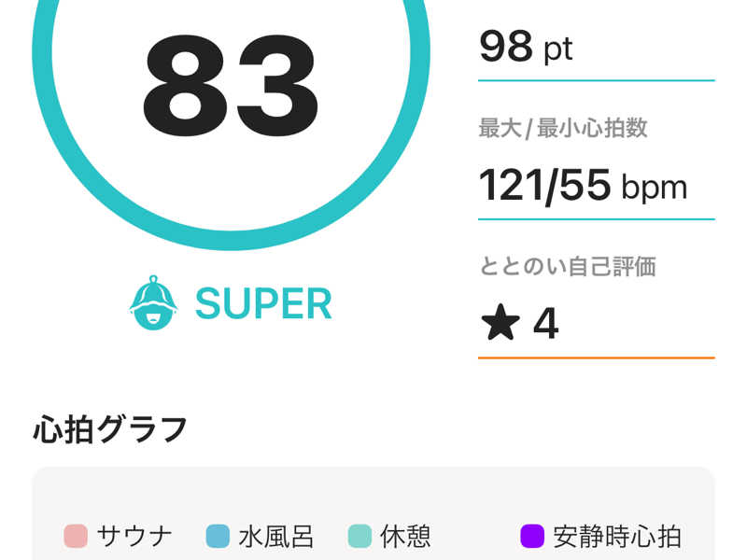The image size is (747, 560).
Task: Tap the SUPER rank label
Action: tap(263, 303)
